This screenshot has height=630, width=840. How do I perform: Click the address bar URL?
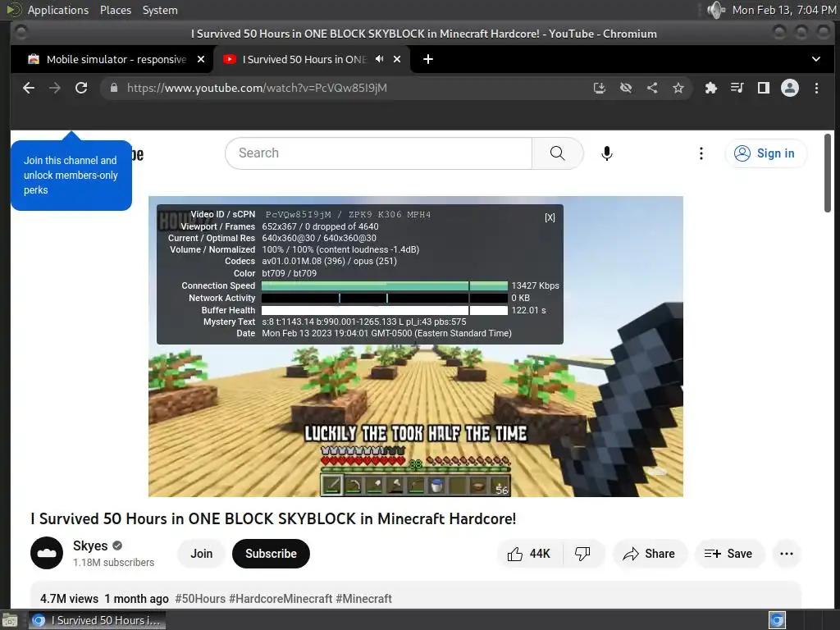[257, 88]
